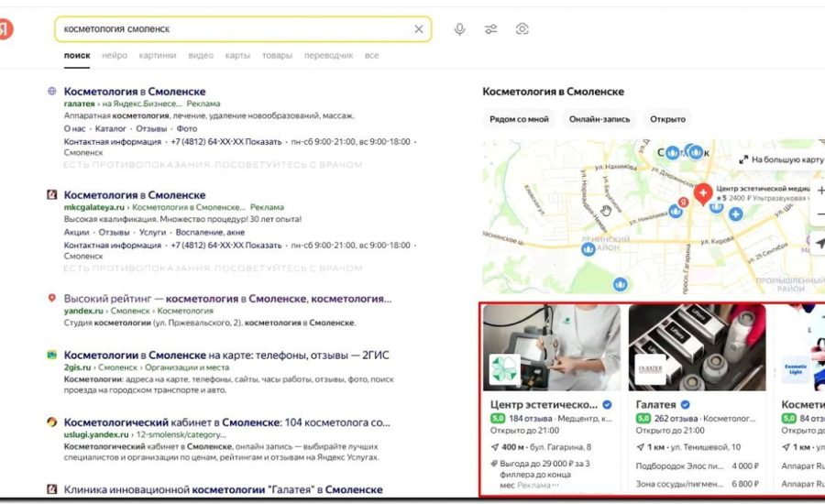Image resolution: width=825 pixels, height=504 pixels.
Task: Click the locate-me arrow on the map
Action: coord(819,243)
